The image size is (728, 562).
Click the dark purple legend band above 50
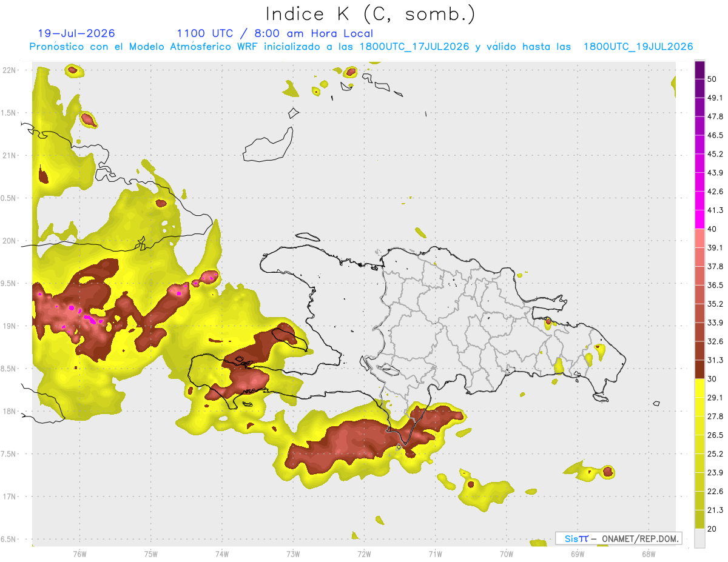point(700,70)
